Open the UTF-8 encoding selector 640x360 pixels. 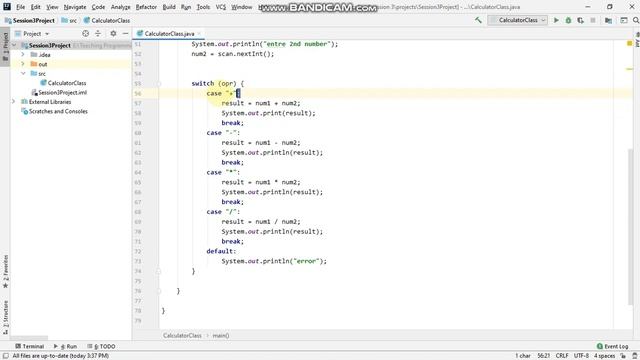tap(581, 356)
